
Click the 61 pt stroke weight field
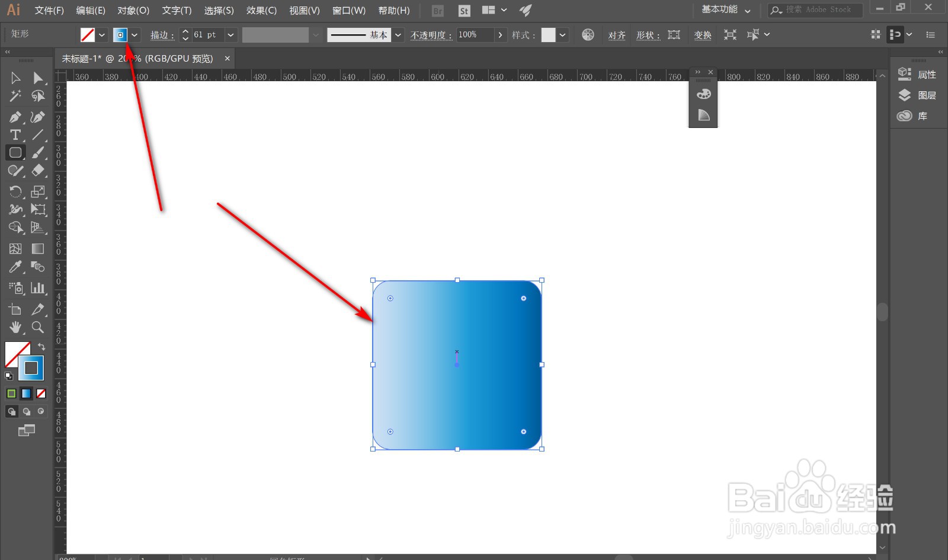(x=207, y=35)
